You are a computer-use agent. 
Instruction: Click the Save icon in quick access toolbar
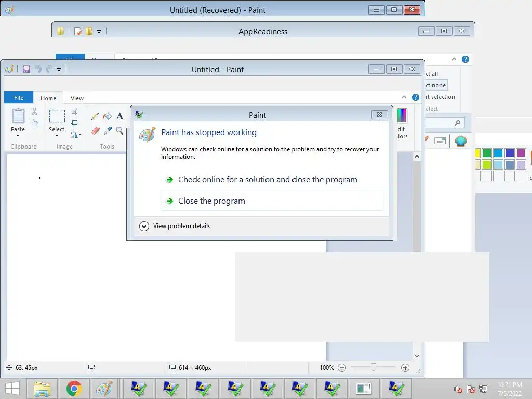click(x=26, y=69)
